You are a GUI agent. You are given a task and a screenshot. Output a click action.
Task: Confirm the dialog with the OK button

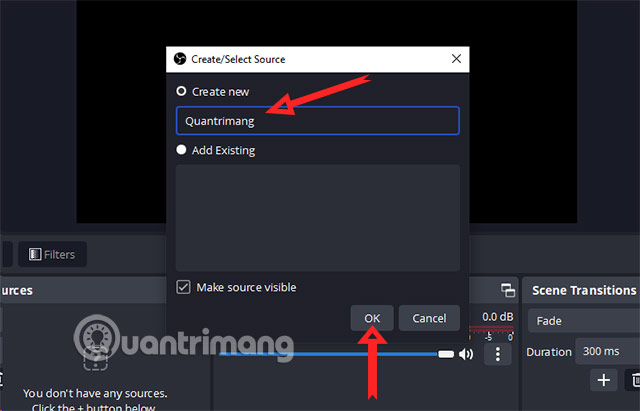372,318
